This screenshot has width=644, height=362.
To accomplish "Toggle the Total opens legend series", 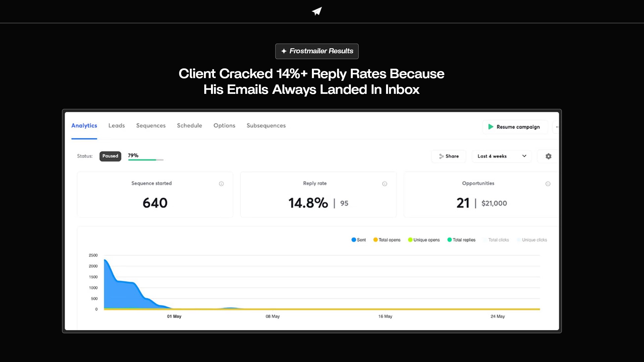I will pyautogui.click(x=387, y=240).
